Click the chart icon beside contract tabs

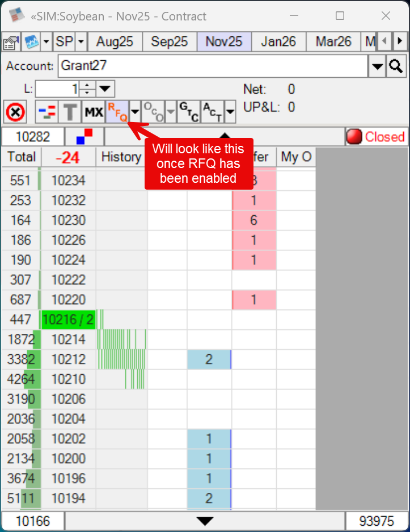point(31,42)
